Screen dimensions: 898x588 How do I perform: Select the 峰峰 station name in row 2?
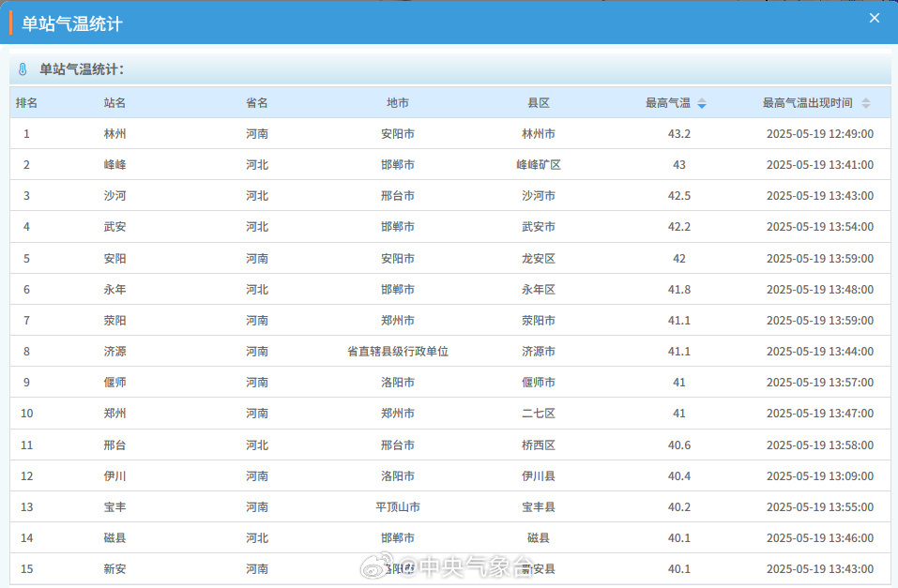[114, 165]
